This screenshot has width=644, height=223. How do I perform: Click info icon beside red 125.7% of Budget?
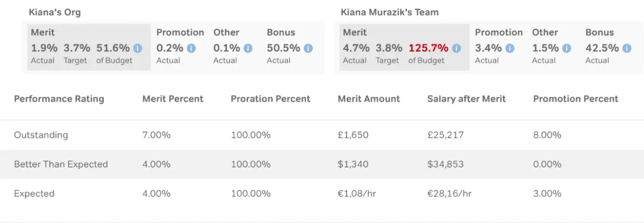point(456,48)
